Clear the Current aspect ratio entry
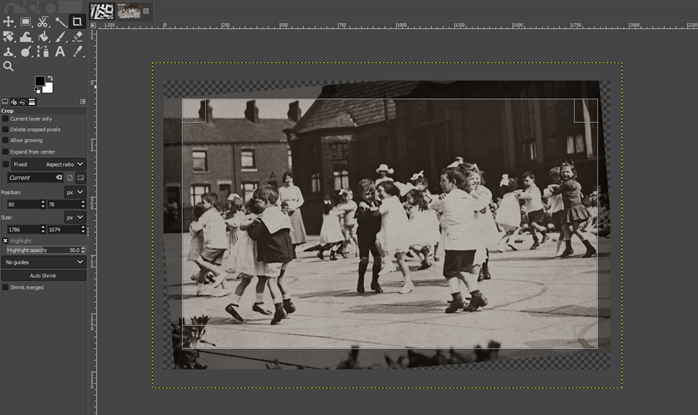Screen dimensions: 698x415 (x=59, y=178)
